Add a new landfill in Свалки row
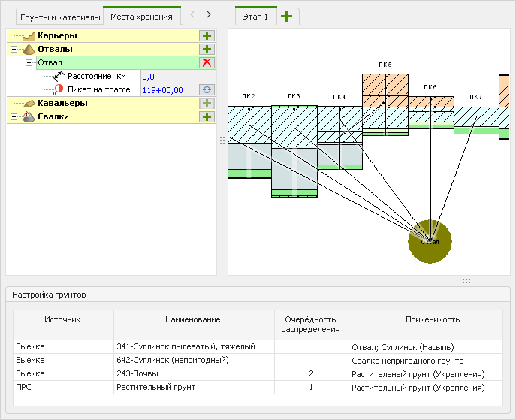The height and width of the screenshot is (420, 516). pyautogui.click(x=207, y=116)
